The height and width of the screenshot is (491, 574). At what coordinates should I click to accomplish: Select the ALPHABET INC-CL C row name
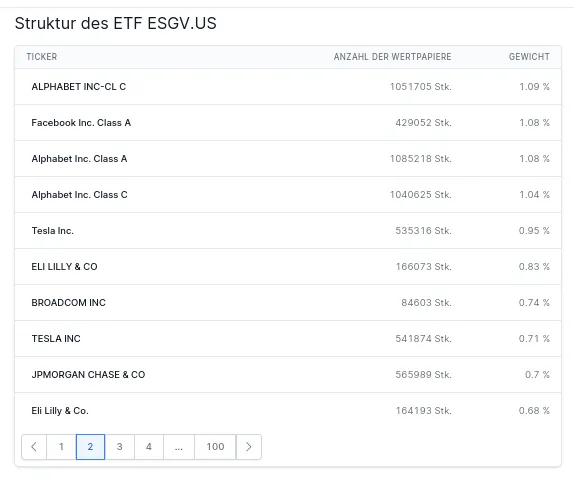(x=79, y=87)
